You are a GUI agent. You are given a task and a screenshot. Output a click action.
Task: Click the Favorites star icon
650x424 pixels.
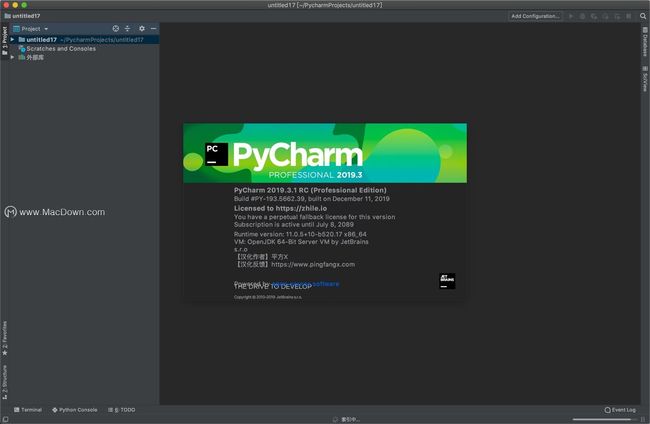coord(5,353)
